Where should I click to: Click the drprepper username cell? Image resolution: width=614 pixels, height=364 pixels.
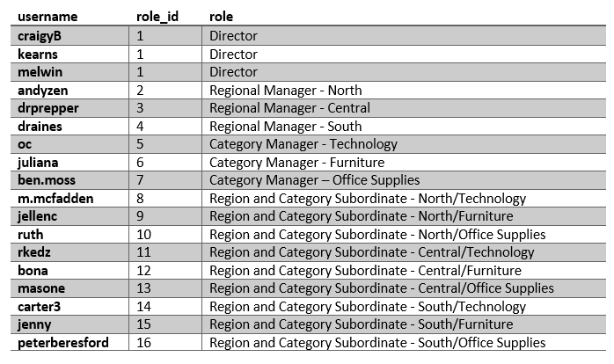click(x=48, y=108)
